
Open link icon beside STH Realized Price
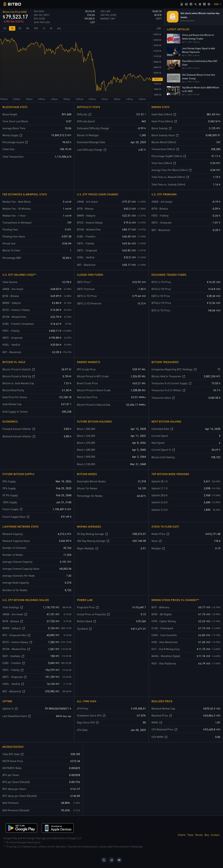176,730
